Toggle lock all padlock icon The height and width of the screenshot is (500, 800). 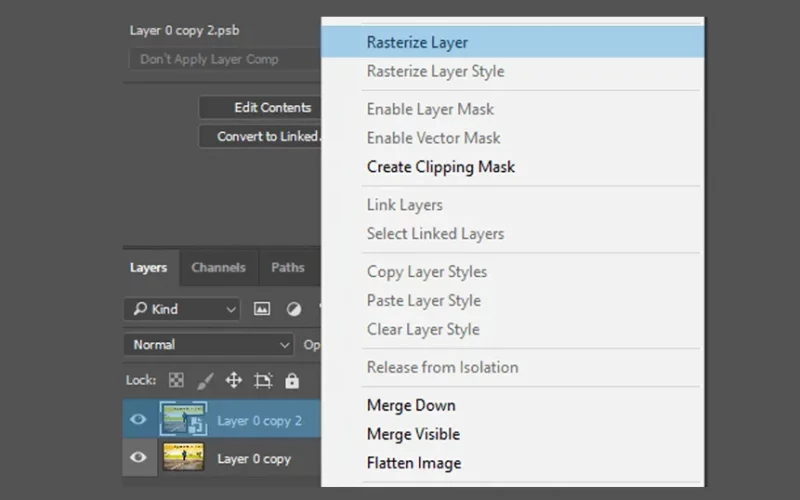(292, 381)
